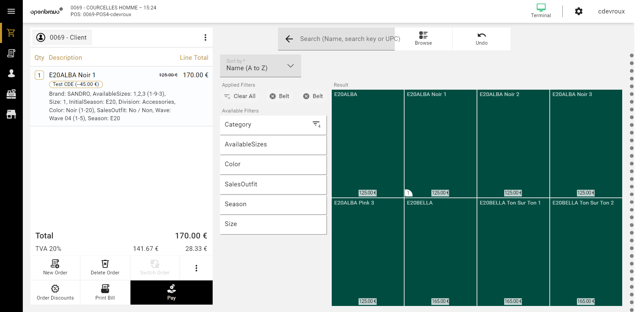Screen dimensions: 644x312
Task: Open the cash register sidebar icon
Action: pos(11,94)
